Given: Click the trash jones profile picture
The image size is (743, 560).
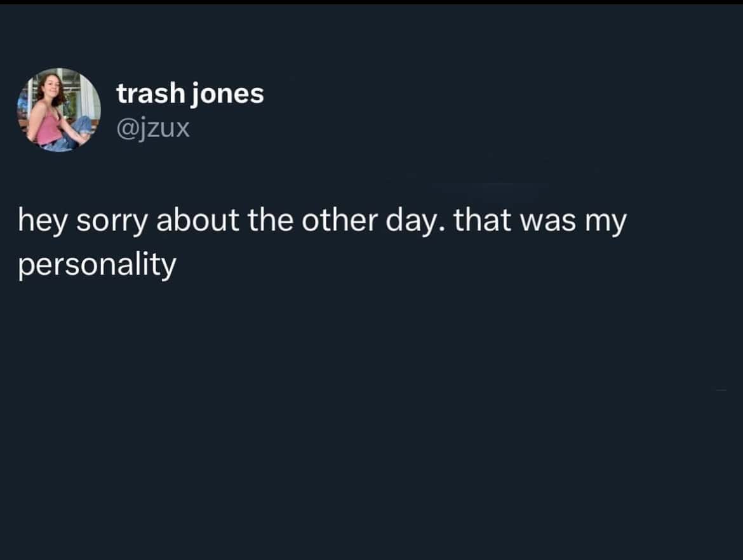Looking at the screenshot, I should tap(58, 109).
